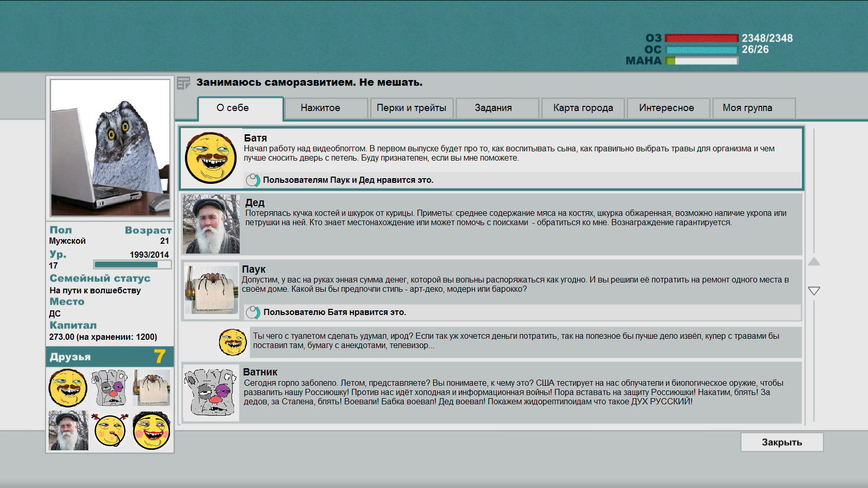Click the level number "17"
This screenshot has height=488, width=868.
(53, 265)
